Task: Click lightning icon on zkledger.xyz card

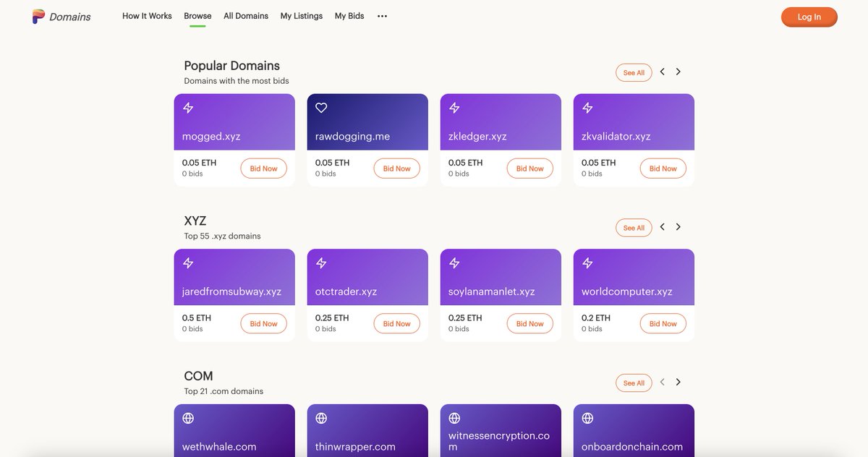Action: [454, 108]
